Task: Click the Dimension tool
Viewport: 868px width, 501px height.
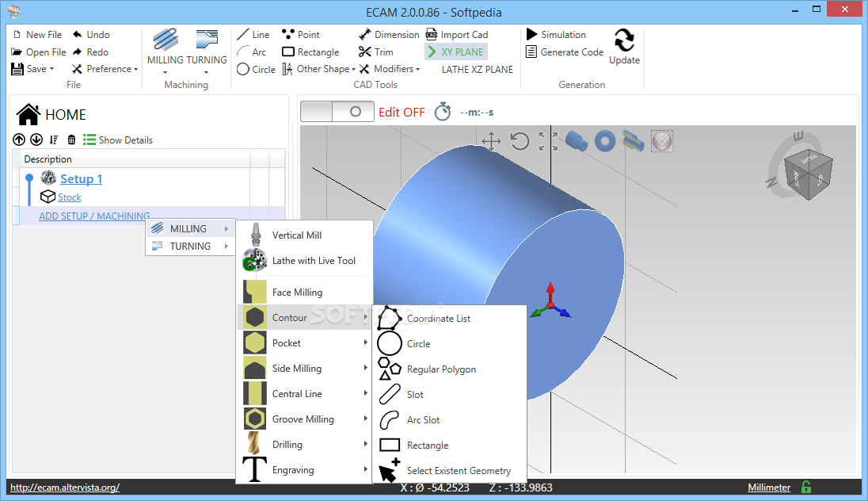Action: coord(389,34)
